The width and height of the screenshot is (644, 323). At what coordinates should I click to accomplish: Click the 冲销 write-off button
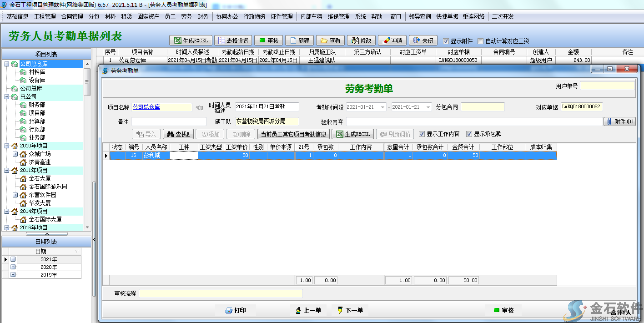[x=392, y=40]
